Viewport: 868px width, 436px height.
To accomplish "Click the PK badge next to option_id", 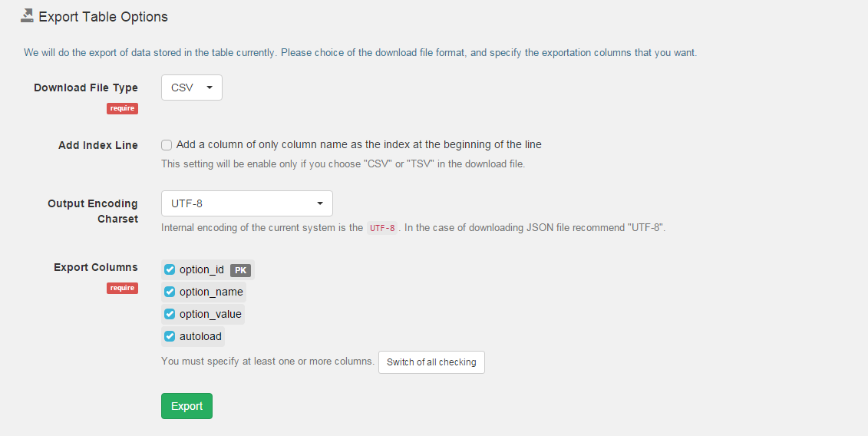I will tap(240, 270).
